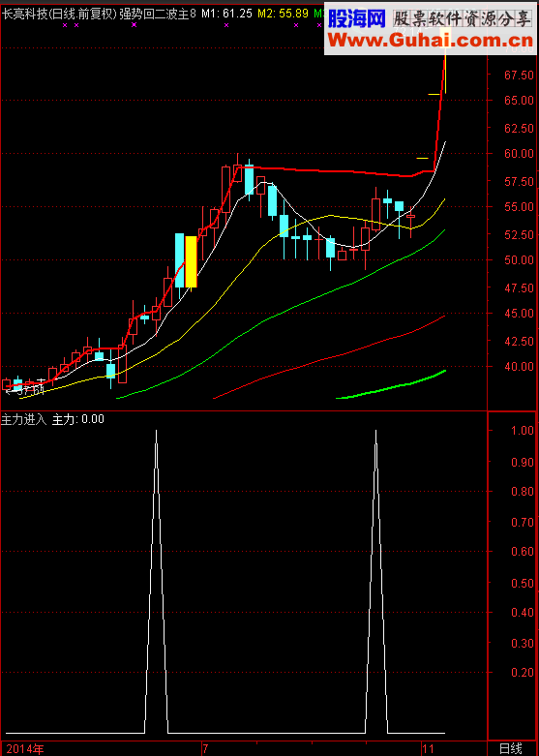Click the 40.00 price axis label

coord(521,367)
